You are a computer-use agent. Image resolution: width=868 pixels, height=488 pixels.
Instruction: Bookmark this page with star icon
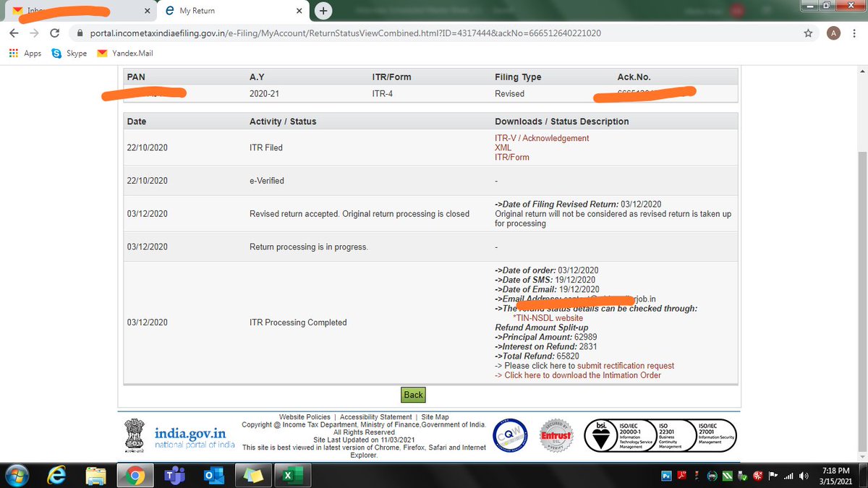(808, 33)
